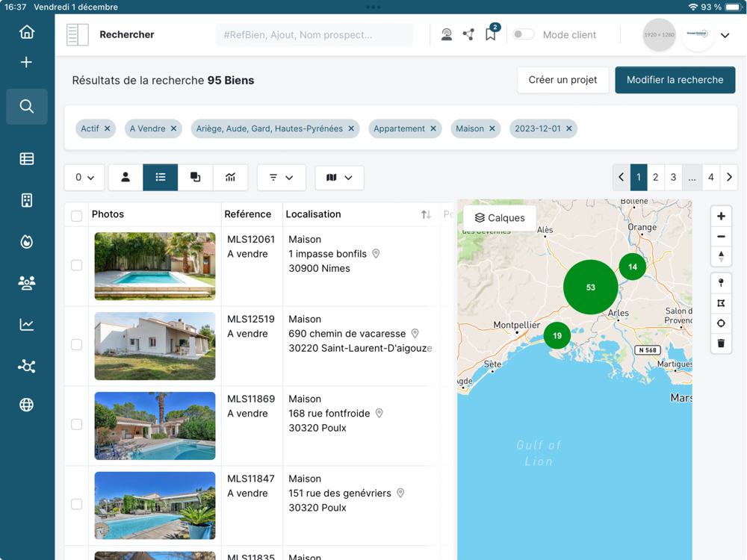Image resolution: width=747 pixels, height=560 pixels.
Task: Reset map north compass
Action: (x=722, y=257)
